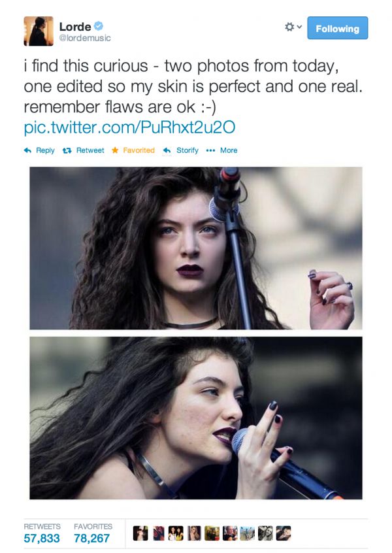Image resolution: width=392 pixels, height=553 pixels.
Task: Click the Favorited star icon
Action: click(115, 150)
